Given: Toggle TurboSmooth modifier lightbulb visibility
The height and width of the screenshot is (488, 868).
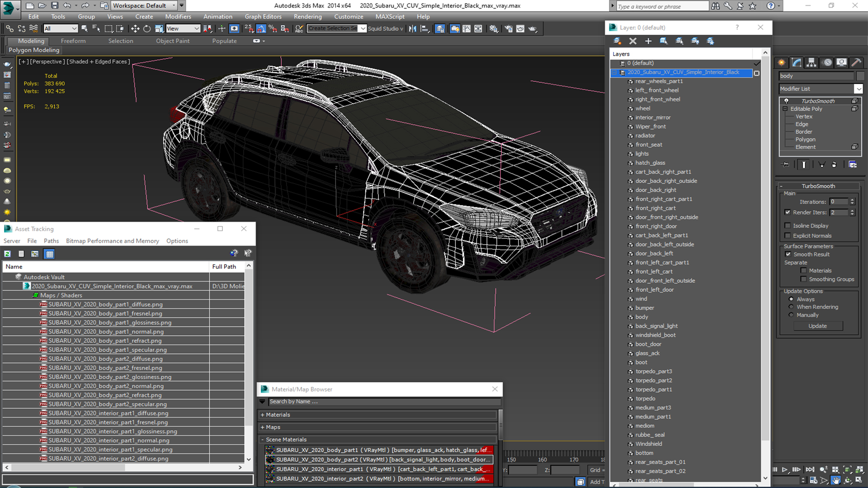Looking at the screenshot, I should point(786,101).
